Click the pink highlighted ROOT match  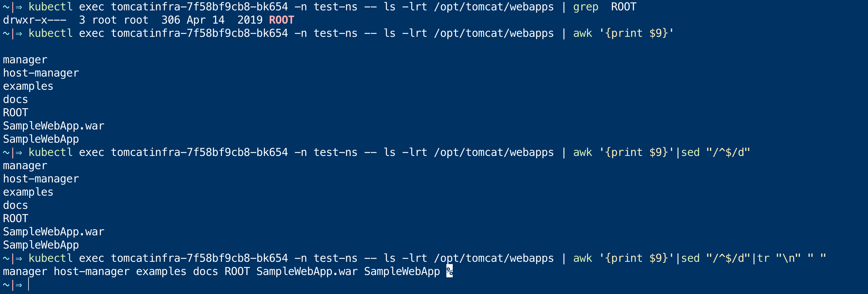(281, 20)
